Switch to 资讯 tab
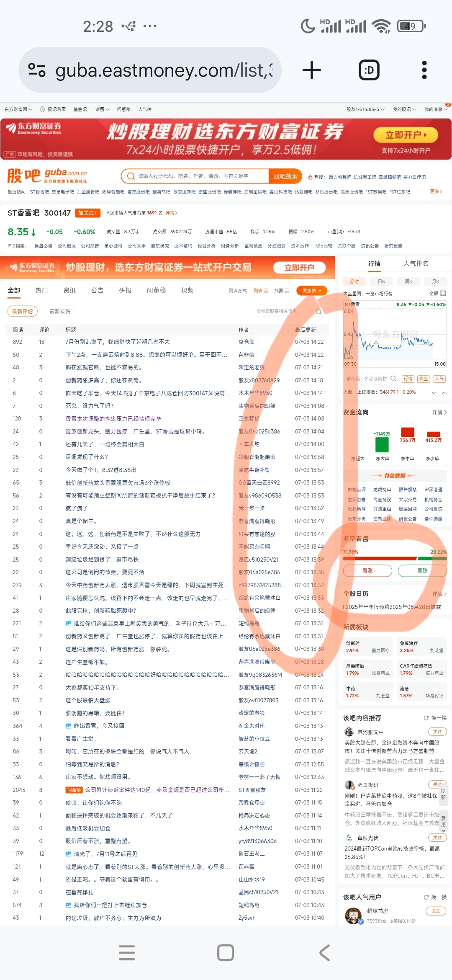The image size is (452, 980). 69,290
